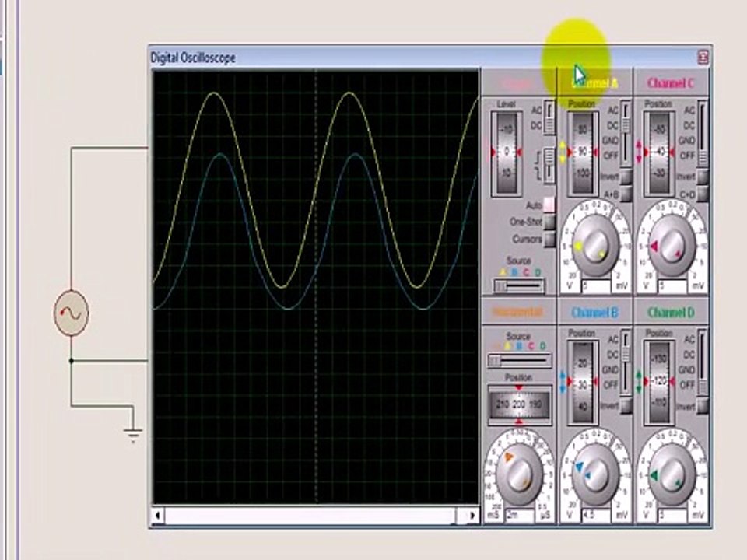Switch trigger AC/DC coupling slider

pyautogui.click(x=550, y=117)
